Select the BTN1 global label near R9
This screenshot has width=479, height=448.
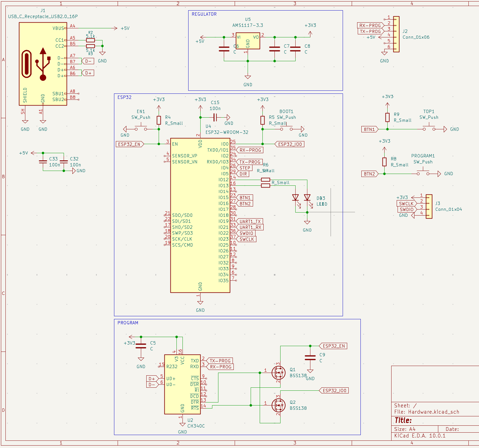pos(370,129)
